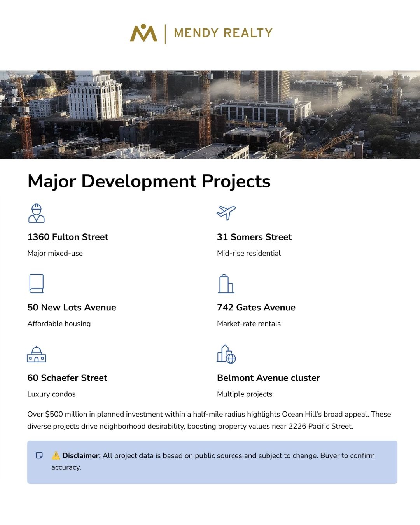Click the domed building icon above Schaefer Street
This screenshot has height=525, width=420.
(x=37, y=354)
